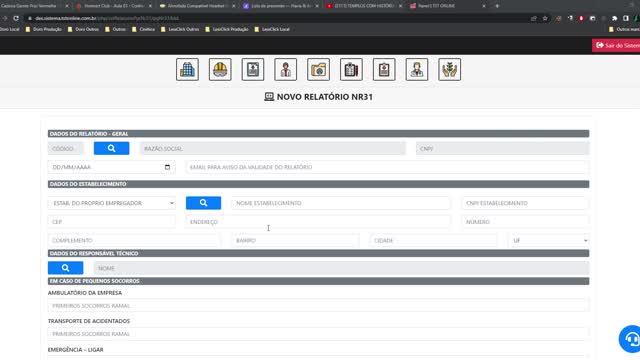This screenshot has width=640, height=360.
Task: Close the Painel ESST Online tab
Action: (484, 6)
